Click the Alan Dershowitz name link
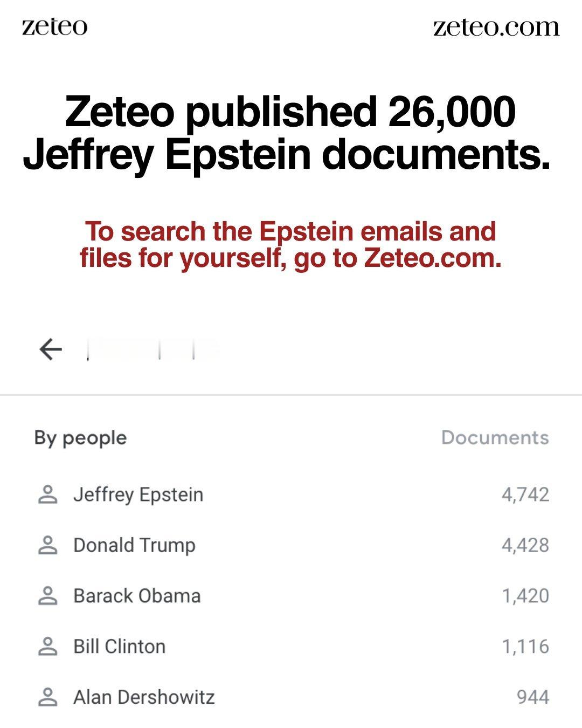 (144, 697)
